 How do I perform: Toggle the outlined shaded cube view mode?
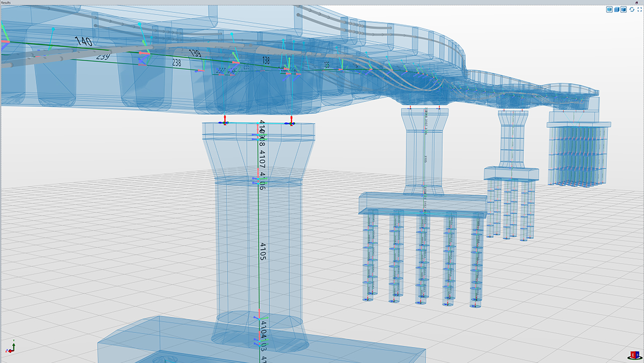[x=624, y=9]
